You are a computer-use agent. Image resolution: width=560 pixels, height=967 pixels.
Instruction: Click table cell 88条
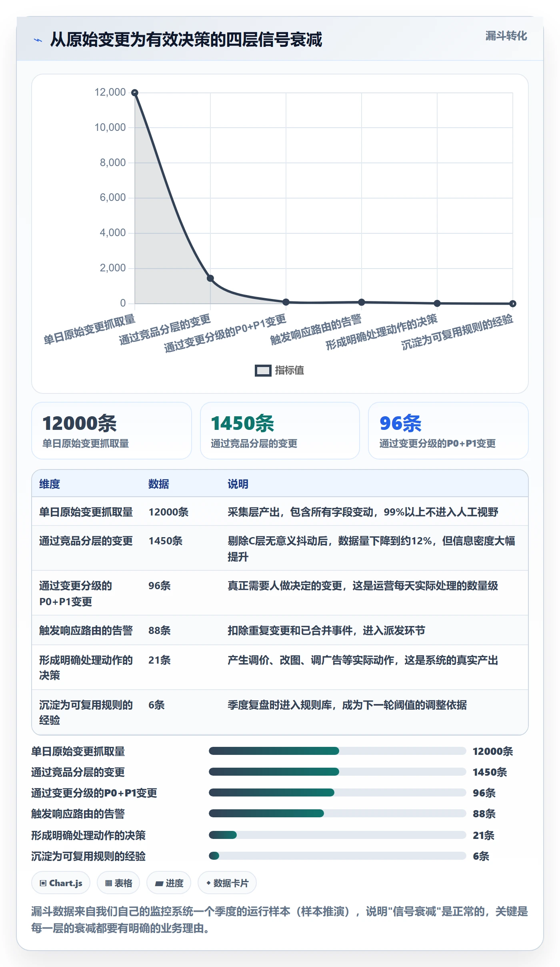pos(160,631)
